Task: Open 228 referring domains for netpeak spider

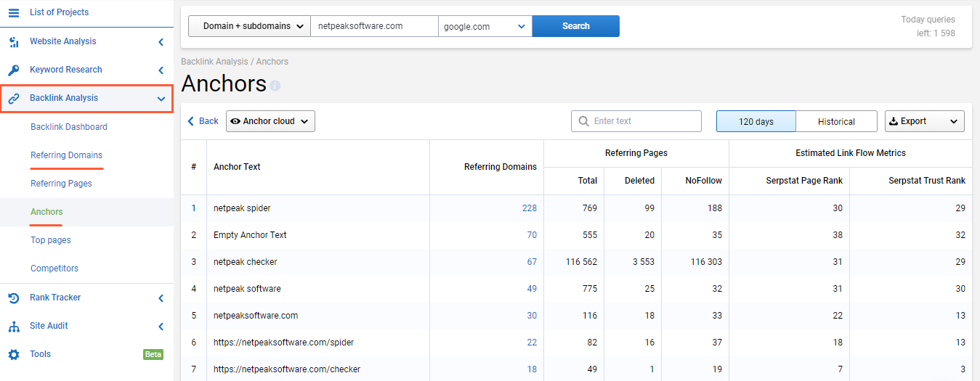Action: [x=529, y=208]
